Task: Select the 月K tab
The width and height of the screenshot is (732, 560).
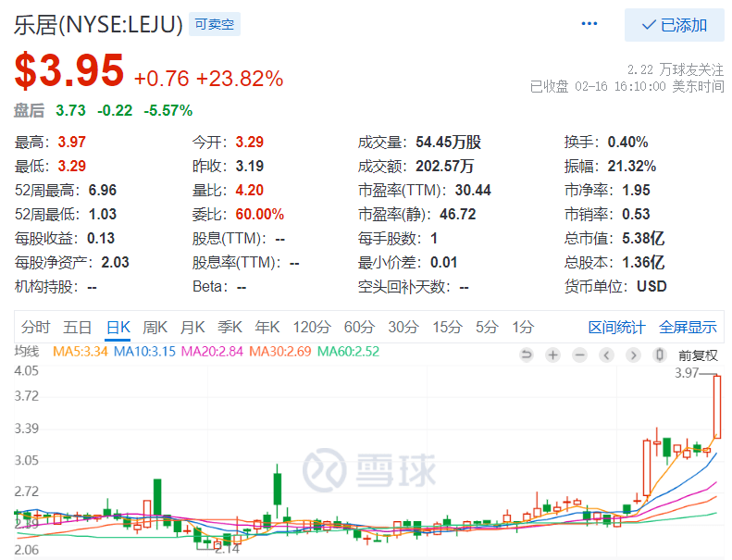Action: (x=192, y=327)
